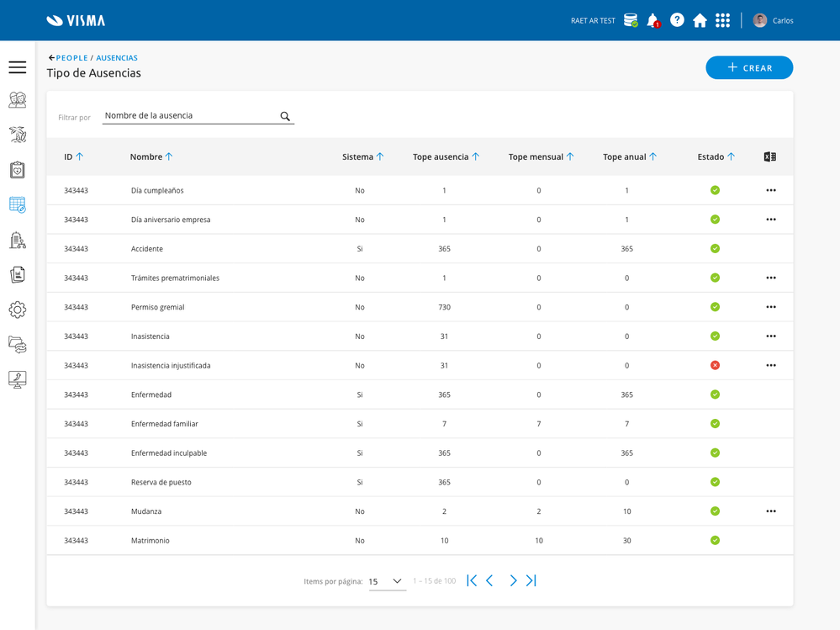Viewport: 840px width, 630px height.
Task: Click the database status icon in header
Action: [631, 20]
